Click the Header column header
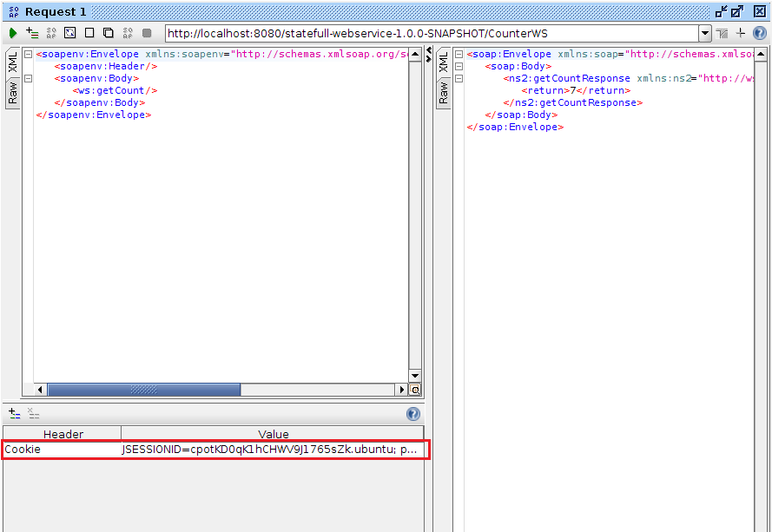This screenshot has height=532, width=772. 63,434
